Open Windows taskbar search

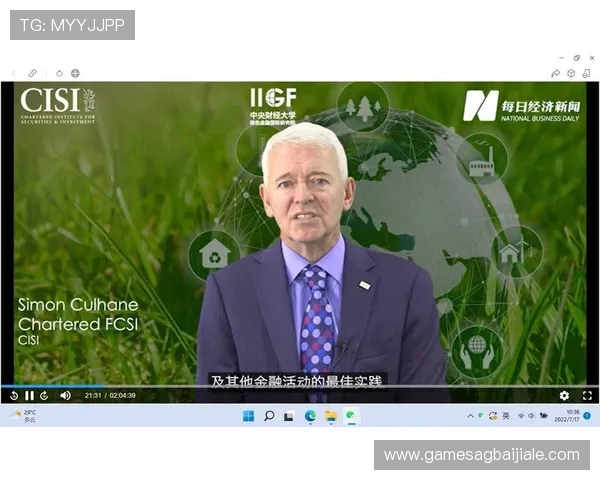pyautogui.click(x=269, y=416)
